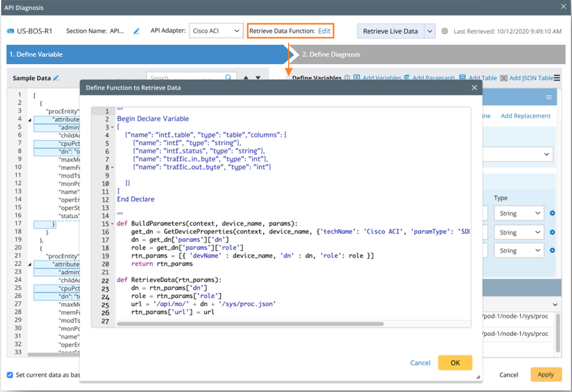This screenshot has width=572, height=392.
Task: Click the globe icon beside Last Retrieved
Action: pyautogui.click(x=445, y=31)
